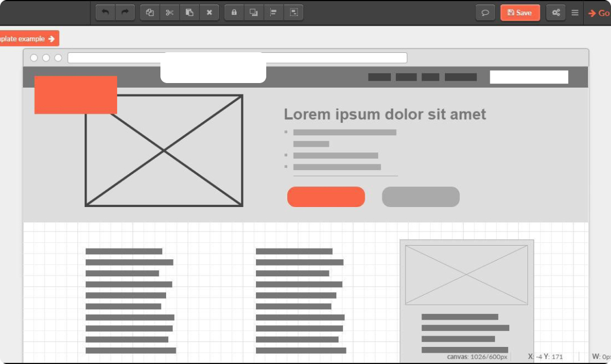Open the hamburger menu

pos(575,13)
